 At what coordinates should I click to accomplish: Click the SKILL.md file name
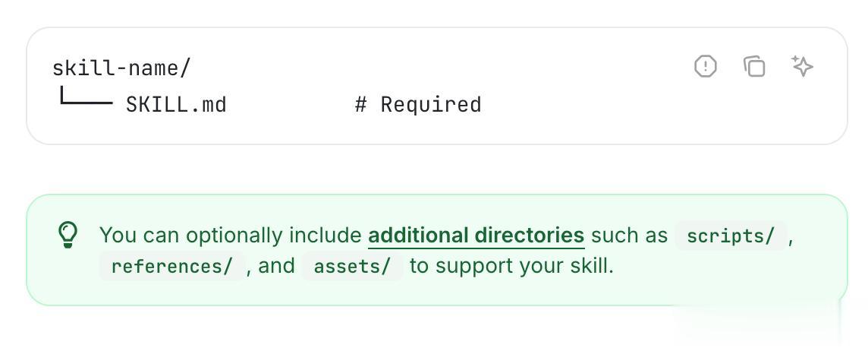tap(176, 104)
